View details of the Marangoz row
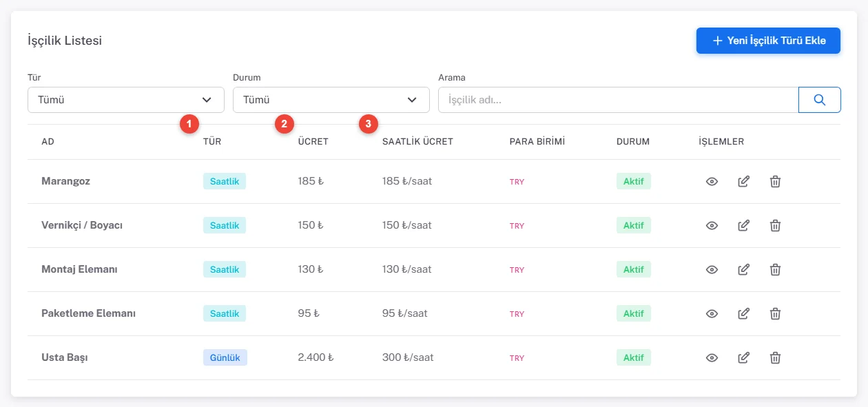This screenshot has height=407, width=868. tap(712, 182)
